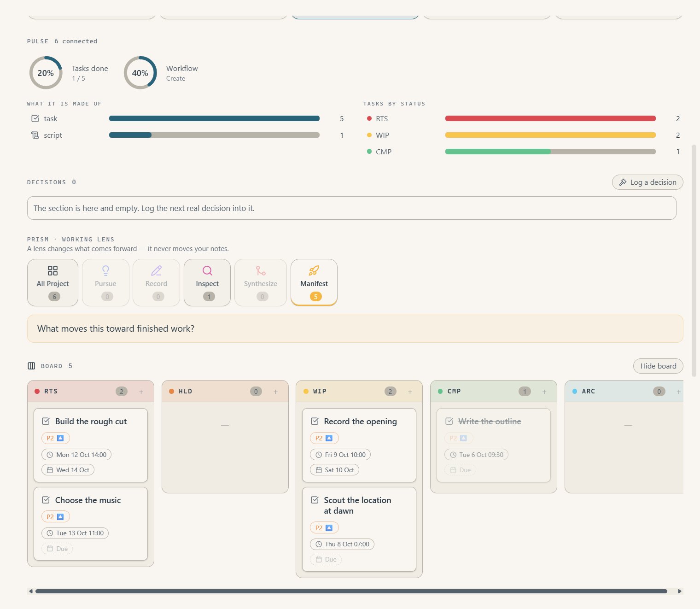Click the P2 priority badge on Choose the music

(x=56, y=517)
